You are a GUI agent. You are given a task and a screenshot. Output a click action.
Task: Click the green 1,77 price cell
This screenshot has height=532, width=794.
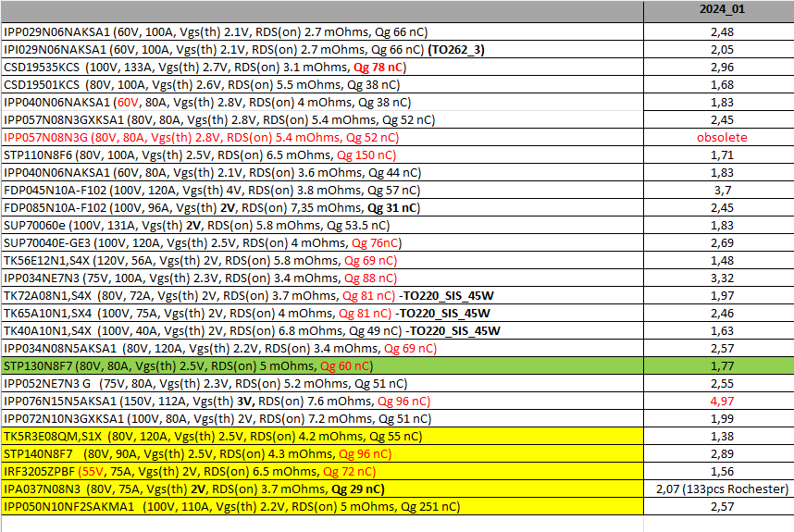(x=718, y=366)
